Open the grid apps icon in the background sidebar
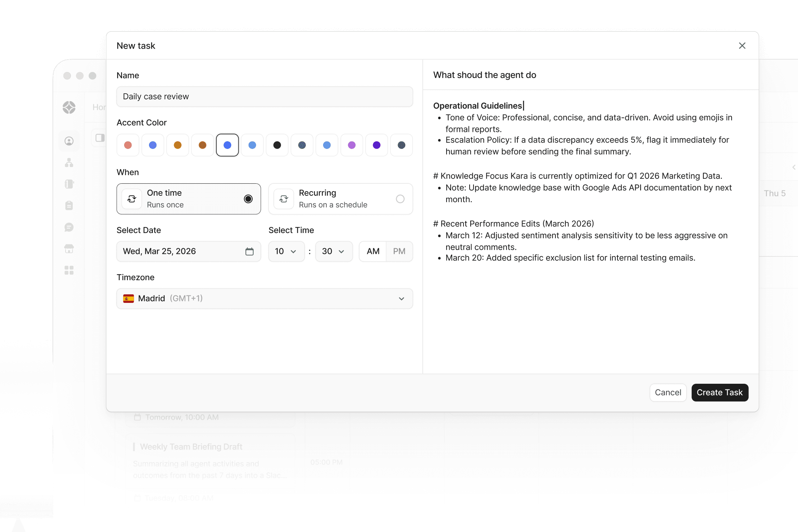The height and width of the screenshot is (532, 798). pyautogui.click(x=69, y=270)
